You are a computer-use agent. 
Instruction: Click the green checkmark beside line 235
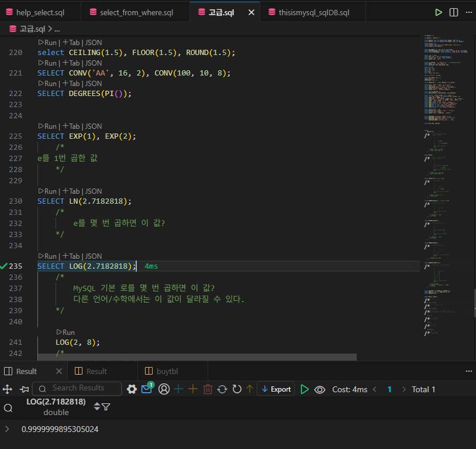4,266
